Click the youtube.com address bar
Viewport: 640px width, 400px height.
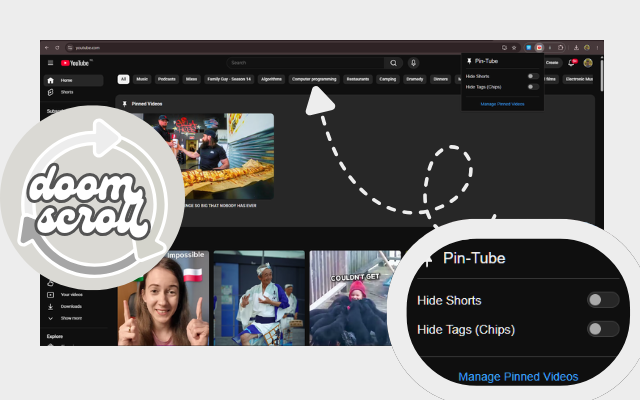pyautogui.click(x=286, y=48)
